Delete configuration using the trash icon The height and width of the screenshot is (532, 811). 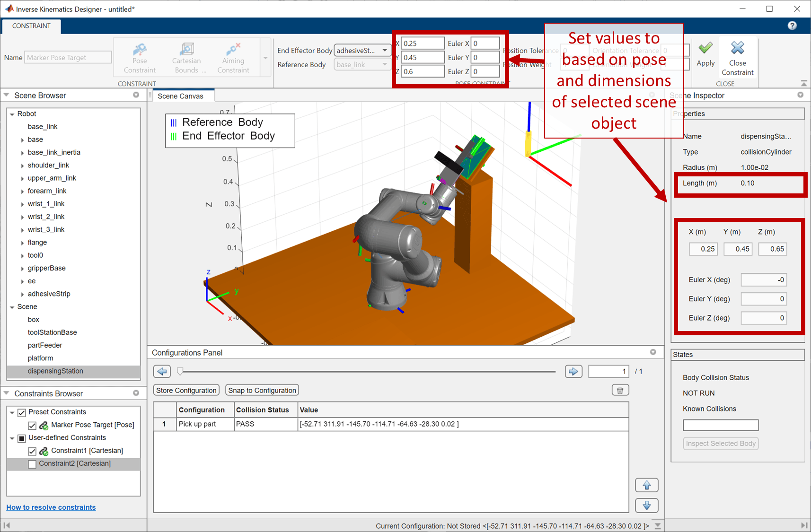620,390
